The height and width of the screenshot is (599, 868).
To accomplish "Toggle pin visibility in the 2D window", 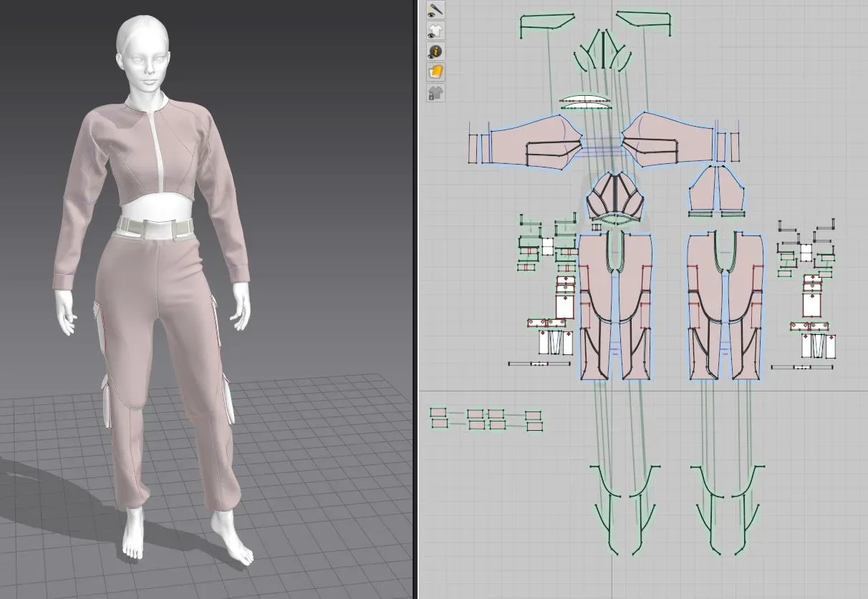I will (435, 10).
